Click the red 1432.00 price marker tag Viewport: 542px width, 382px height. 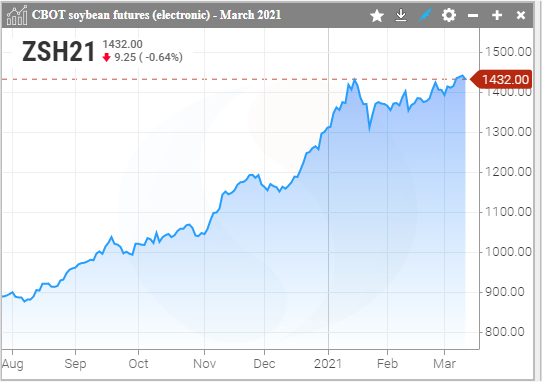pos(501,80)
